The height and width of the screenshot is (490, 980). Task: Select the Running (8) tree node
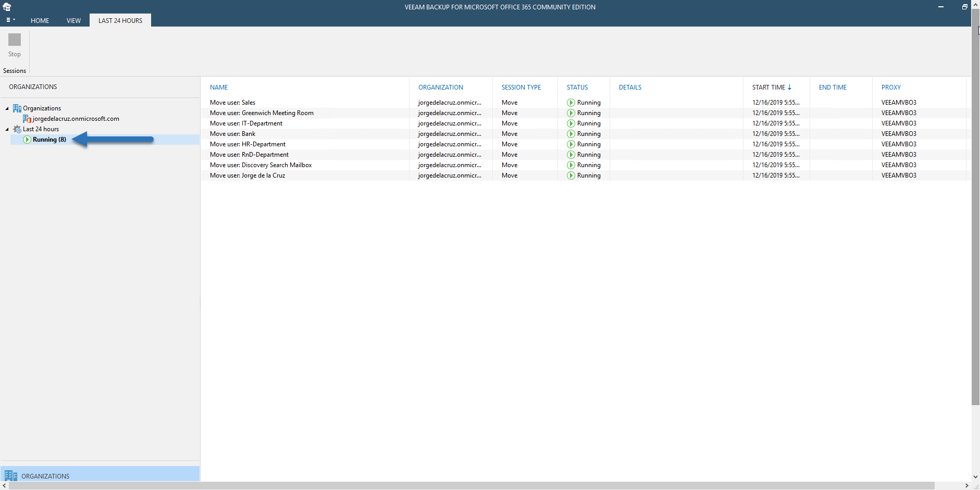[49, 140]
